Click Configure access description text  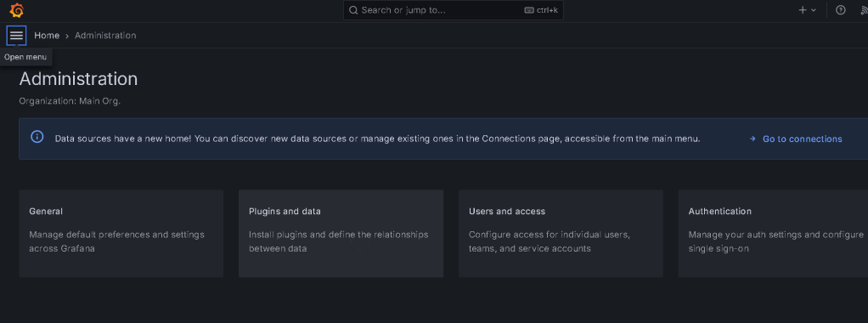point(550,241)
